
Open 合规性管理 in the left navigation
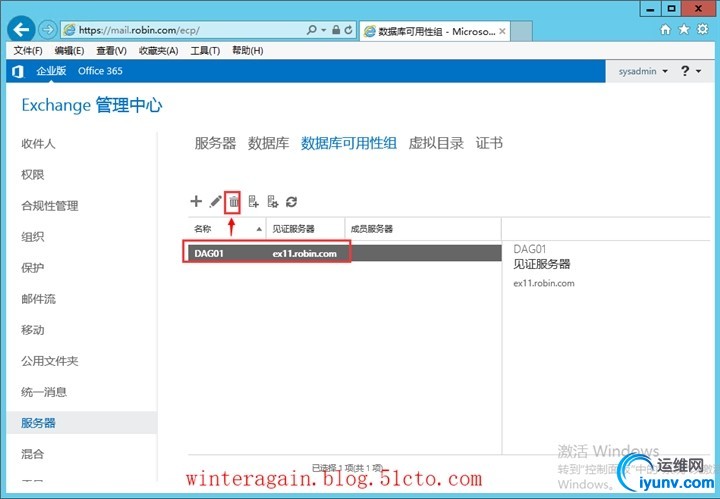click(50, 206)
